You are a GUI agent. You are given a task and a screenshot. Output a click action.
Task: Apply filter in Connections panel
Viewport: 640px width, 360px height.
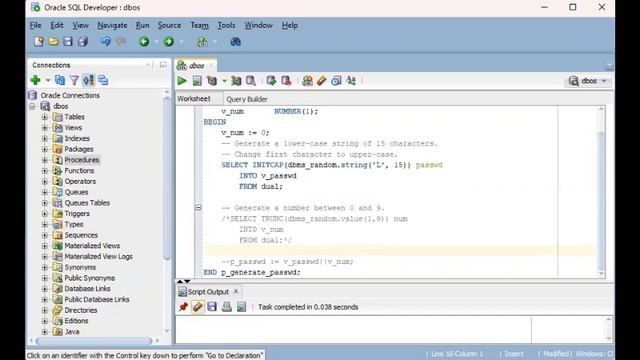coord(74,80)
